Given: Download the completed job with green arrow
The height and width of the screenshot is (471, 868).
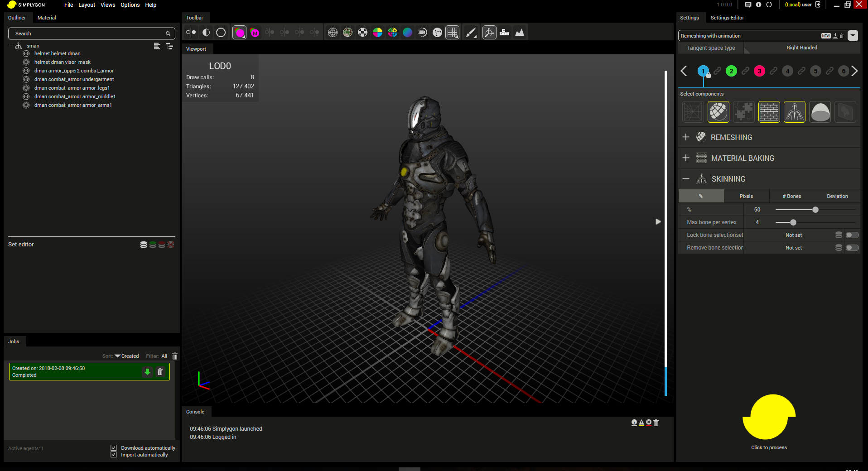Looking at the screenshot, I should click(147, 372).
